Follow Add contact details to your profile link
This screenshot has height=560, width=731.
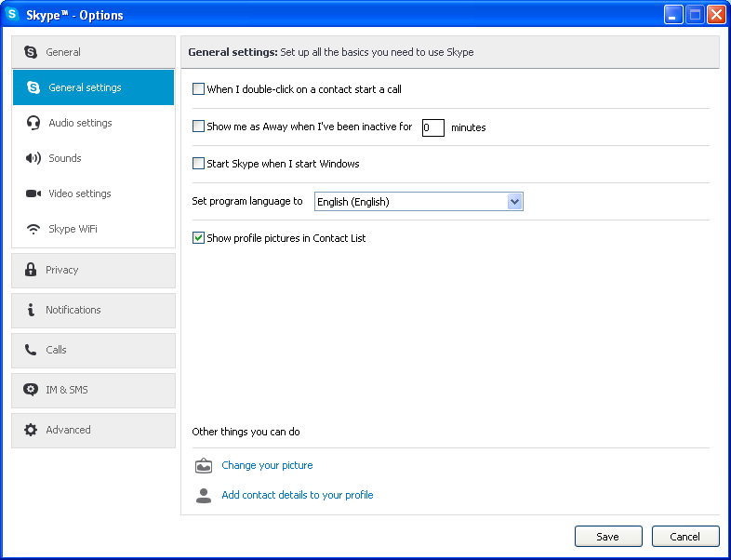[298, 495]
